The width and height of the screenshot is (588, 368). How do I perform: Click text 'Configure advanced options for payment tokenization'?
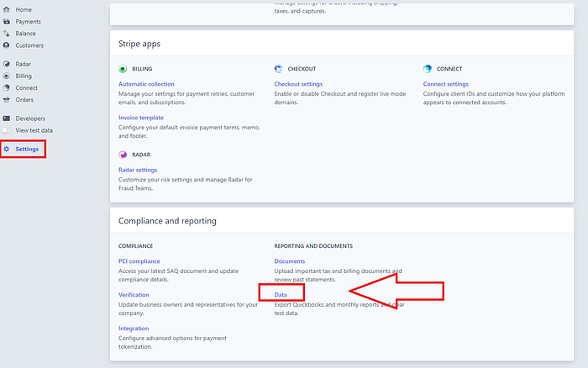tap(172, 342)
